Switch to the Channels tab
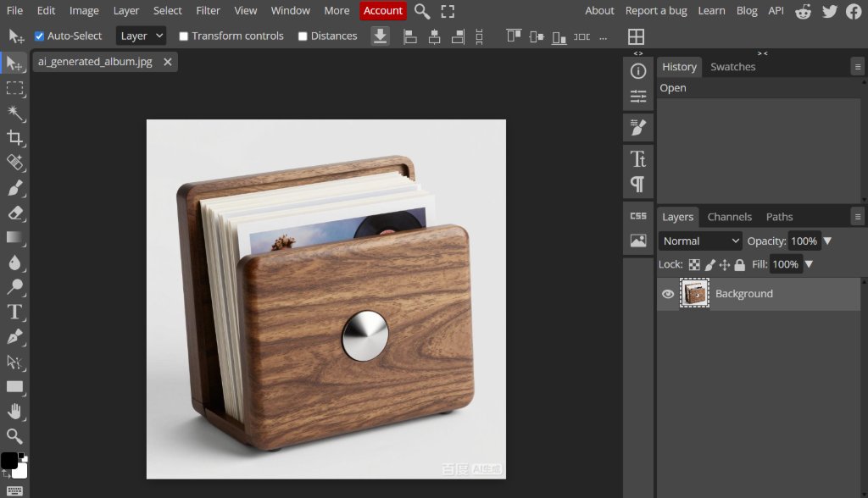 click(x=729, y=217)
